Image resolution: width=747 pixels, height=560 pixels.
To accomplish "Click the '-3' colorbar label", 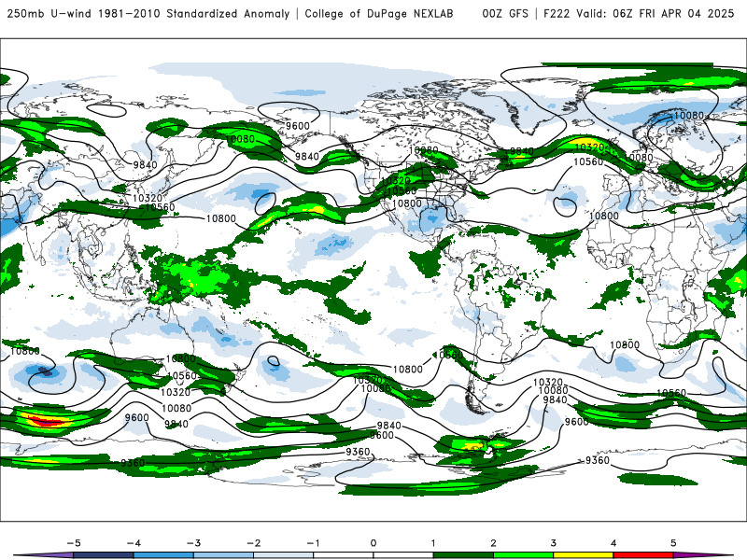I will 193,543.
